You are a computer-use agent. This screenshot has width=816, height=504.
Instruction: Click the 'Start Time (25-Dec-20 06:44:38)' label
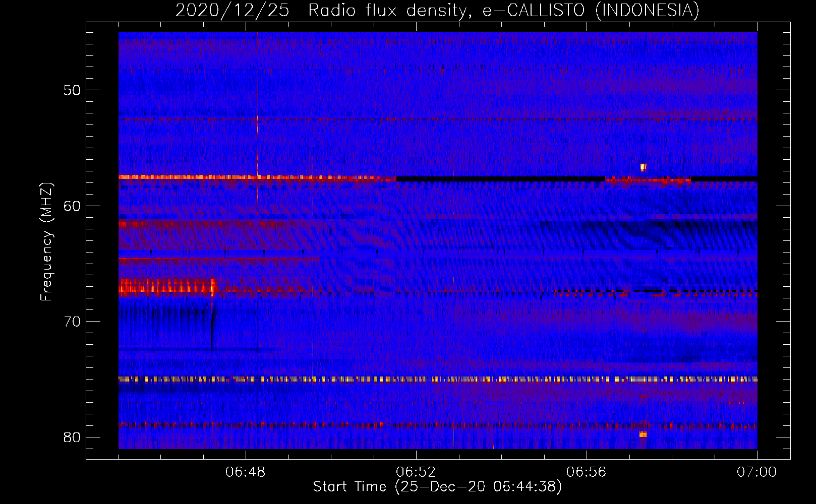pyautogui.click(x=437, y=487)
